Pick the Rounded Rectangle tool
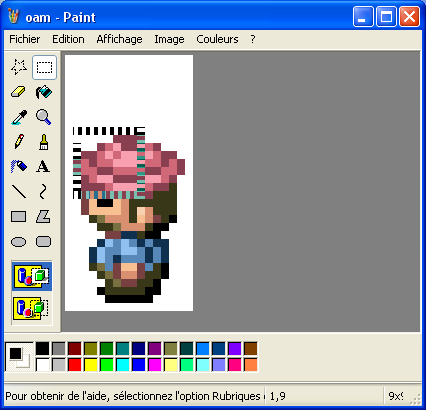Screen dimensions: 426x410 click(44, 241)
